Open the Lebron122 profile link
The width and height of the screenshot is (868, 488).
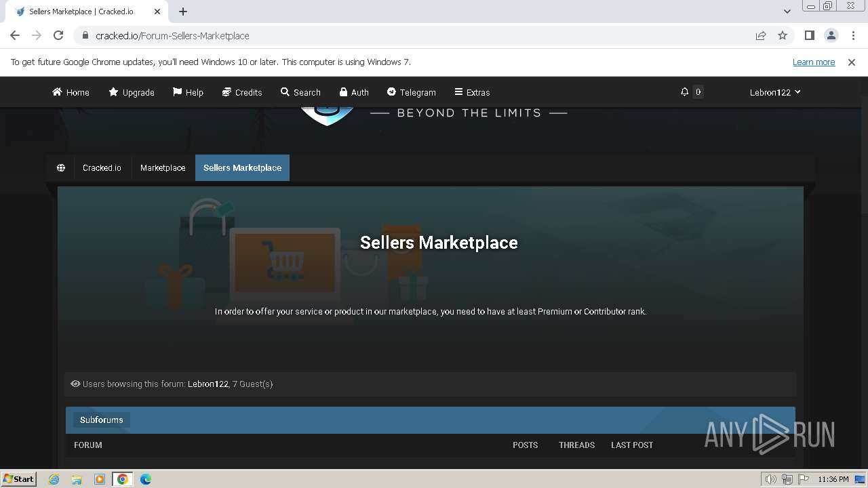(x=208, y=384)
